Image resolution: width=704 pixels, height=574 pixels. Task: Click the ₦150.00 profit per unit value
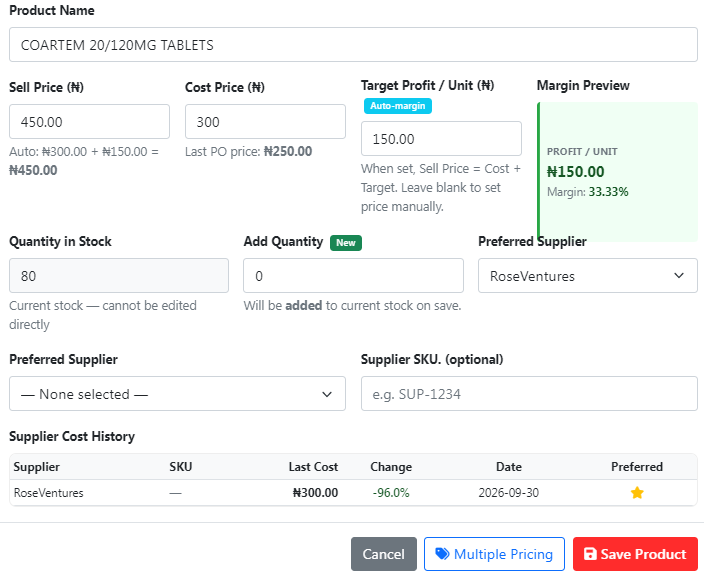click(x=575, y=172)
